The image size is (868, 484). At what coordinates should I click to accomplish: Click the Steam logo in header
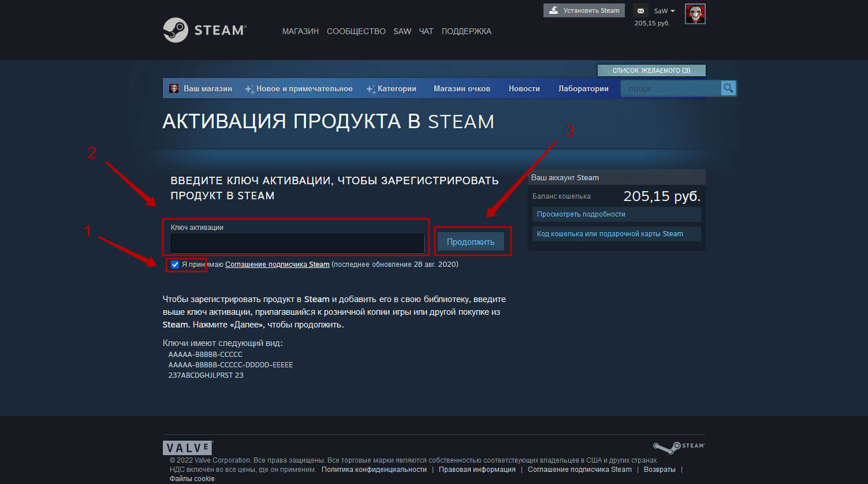[205, 30]
